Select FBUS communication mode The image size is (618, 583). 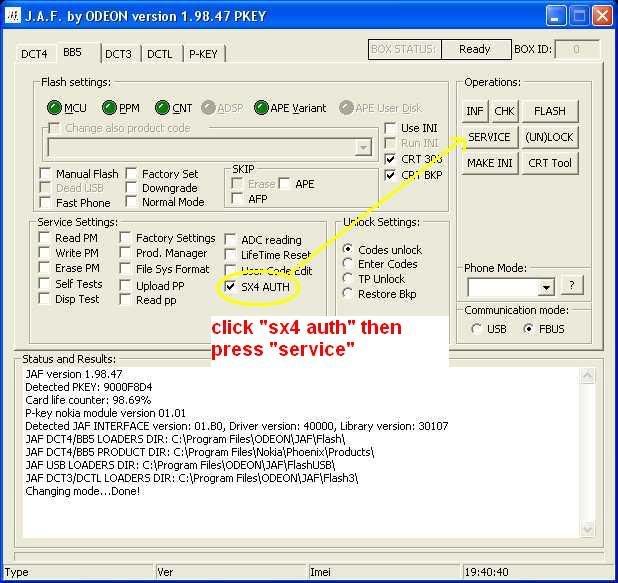pyautogui.click(x=529, y=328)
